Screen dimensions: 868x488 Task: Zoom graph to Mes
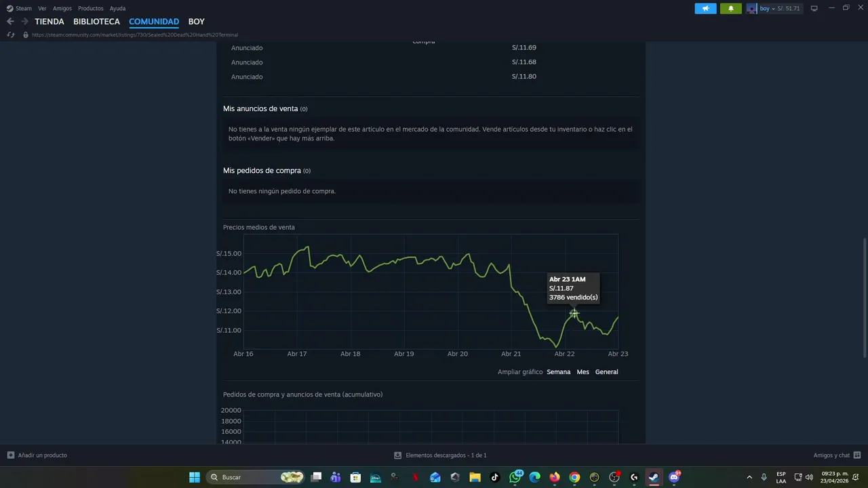(x=583, y=372)
